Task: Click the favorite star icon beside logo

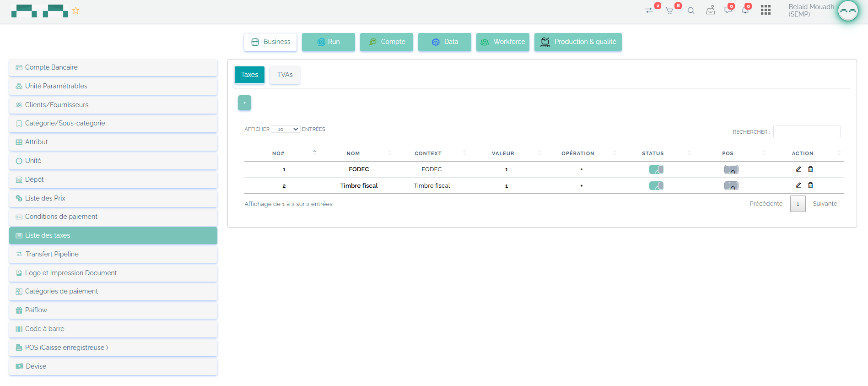Action: (76, 11)
